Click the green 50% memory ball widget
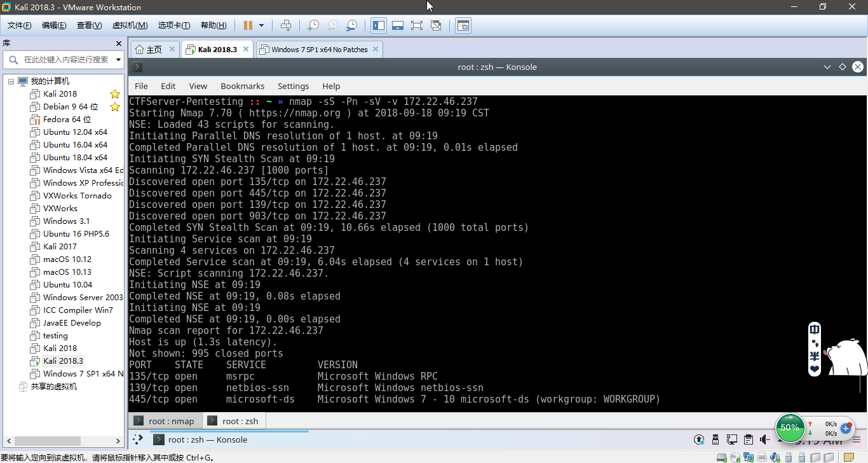868x463 pixels. pos(790,428)
